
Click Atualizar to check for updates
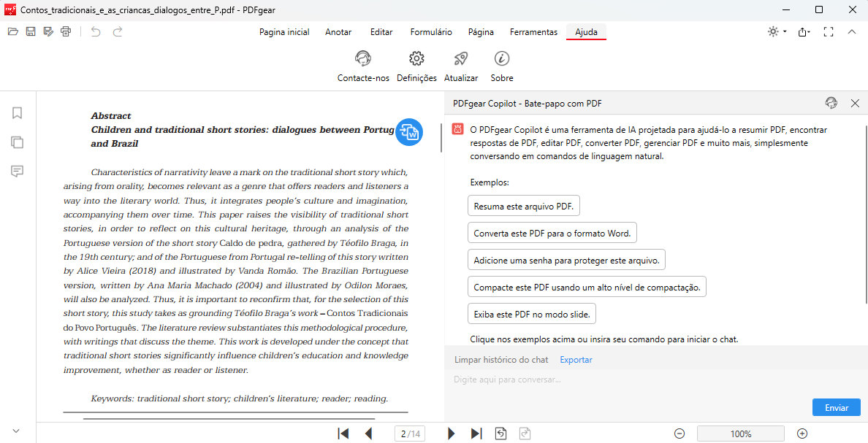click(461, 64)
